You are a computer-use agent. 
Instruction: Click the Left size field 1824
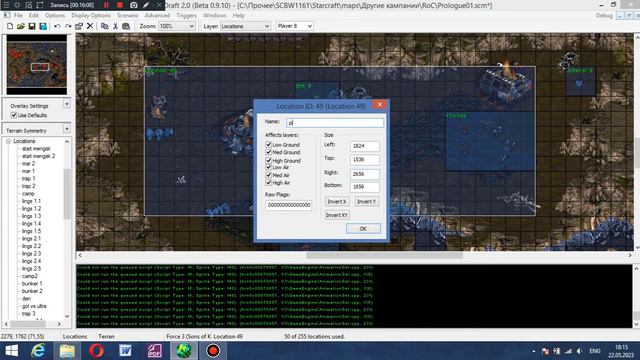pos(364,146)
